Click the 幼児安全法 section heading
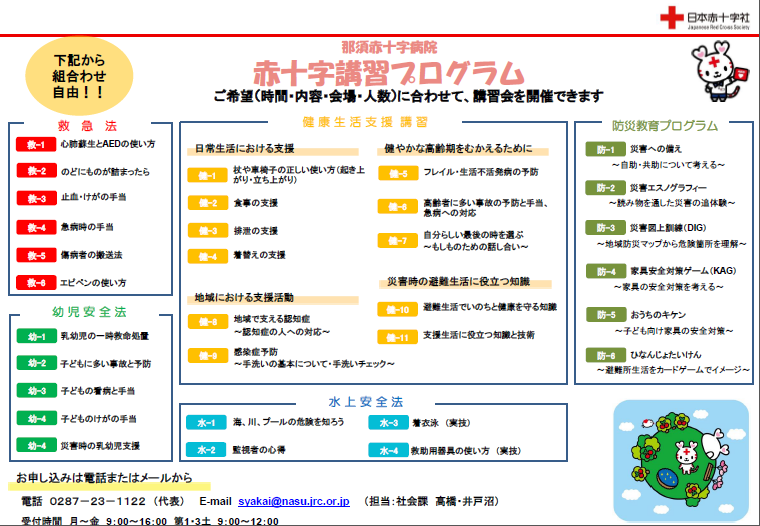Screen dimensions: 760x526 coord(90,312)
